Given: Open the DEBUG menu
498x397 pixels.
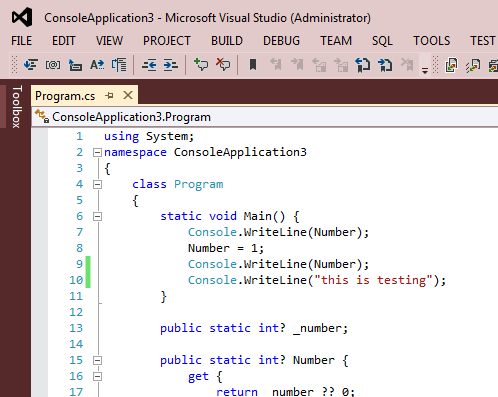Looking at the screenshot, I should coord(281,41).
